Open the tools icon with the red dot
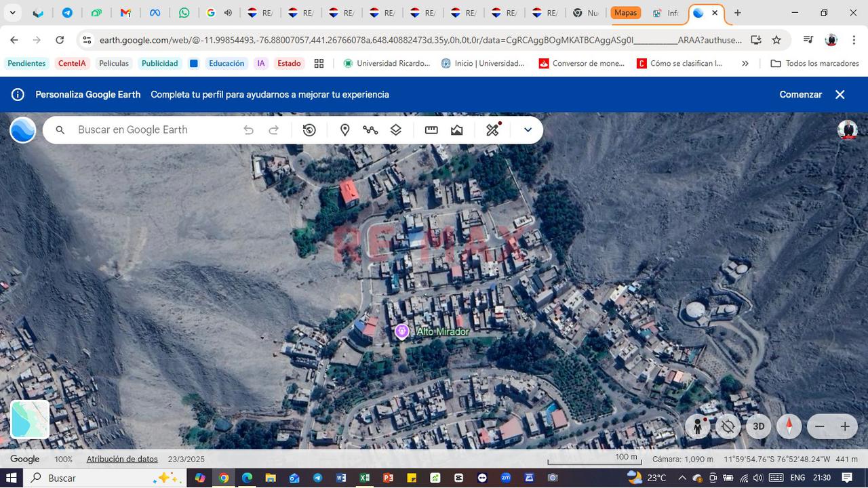 tap(493, 129)
